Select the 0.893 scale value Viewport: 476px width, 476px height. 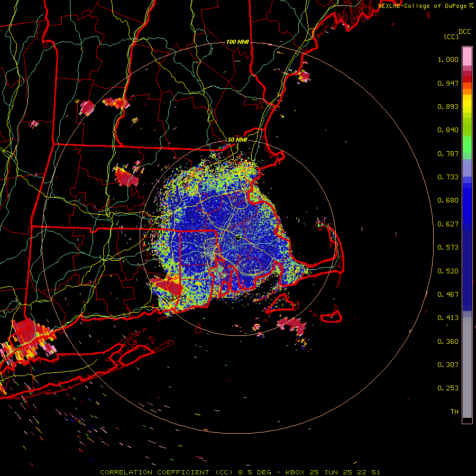(448, 106)
